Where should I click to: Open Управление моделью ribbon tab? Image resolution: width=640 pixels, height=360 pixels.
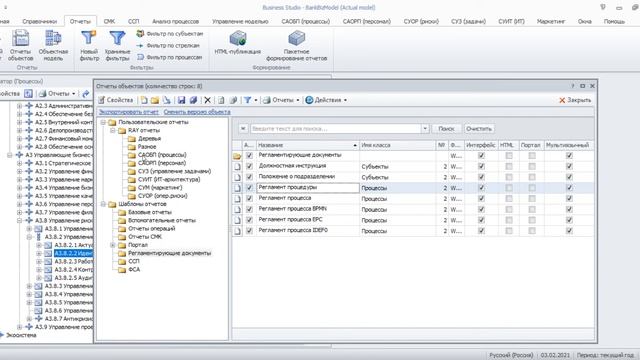point(240,21)
